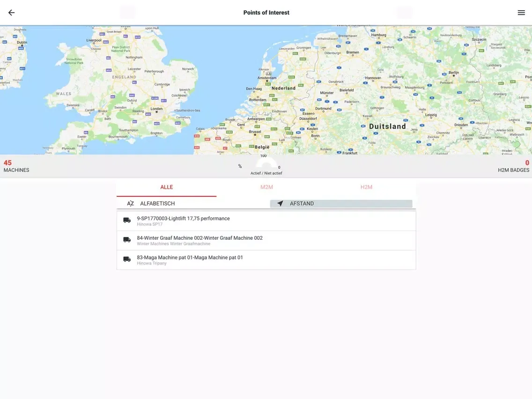532x399 pixels.
Task: Click Hinowa SP17 subtitle text
Action: tap(150, 224)
